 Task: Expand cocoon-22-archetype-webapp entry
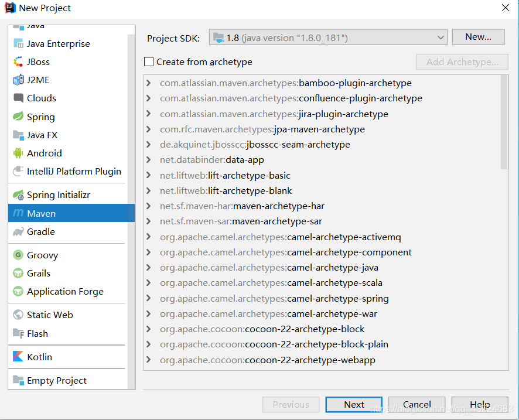click(x=149, y=360)
